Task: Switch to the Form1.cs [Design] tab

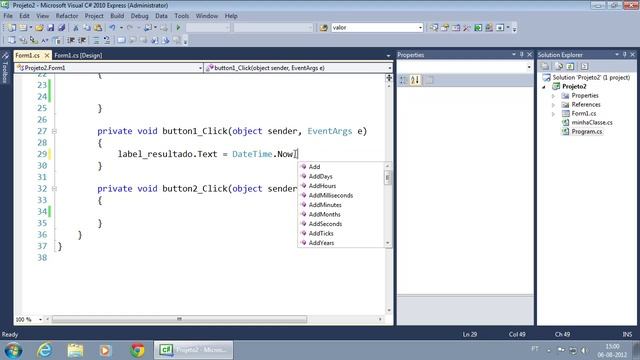Action: coord(78,56)
